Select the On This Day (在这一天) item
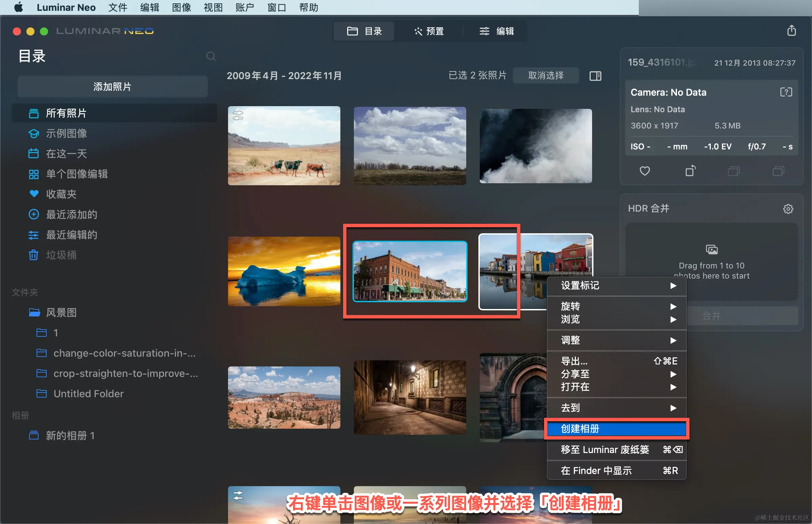 pyautogui.click(x=66, y=153)
